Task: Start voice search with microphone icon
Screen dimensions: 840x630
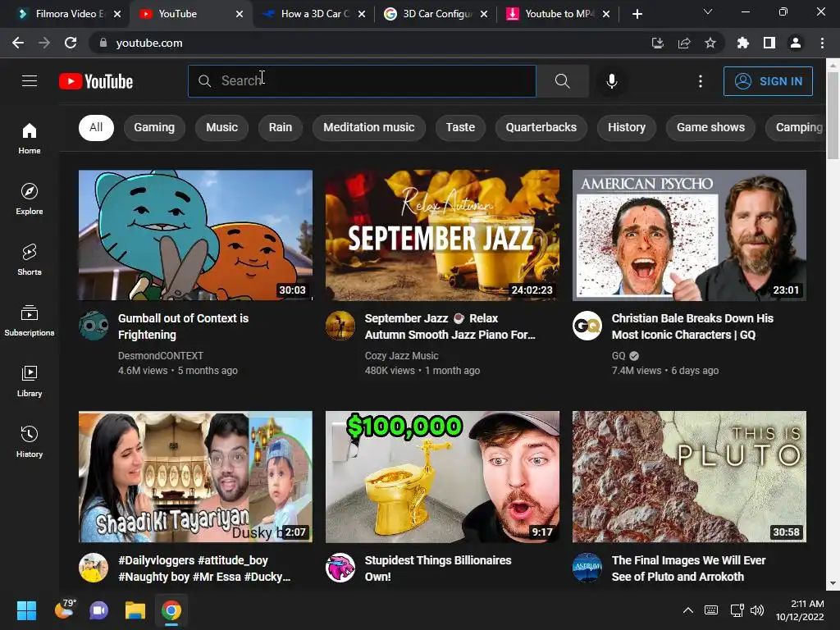Action: coord(612,81)
